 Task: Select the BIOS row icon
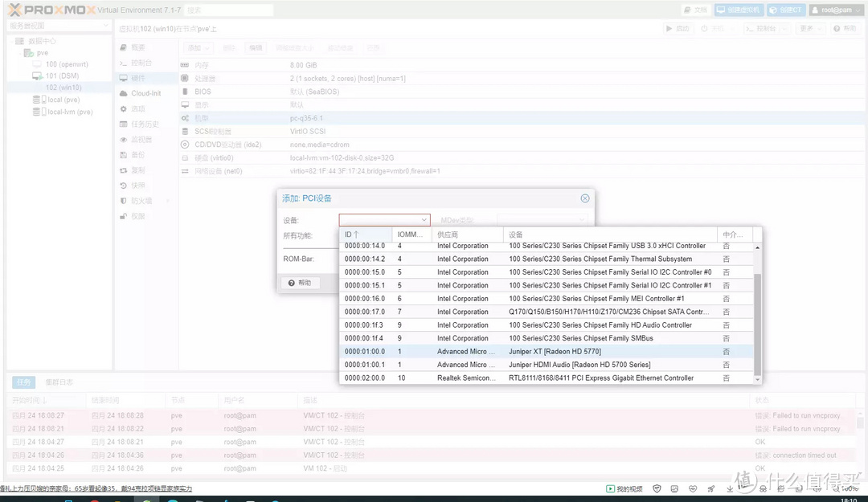coord(185,92)
